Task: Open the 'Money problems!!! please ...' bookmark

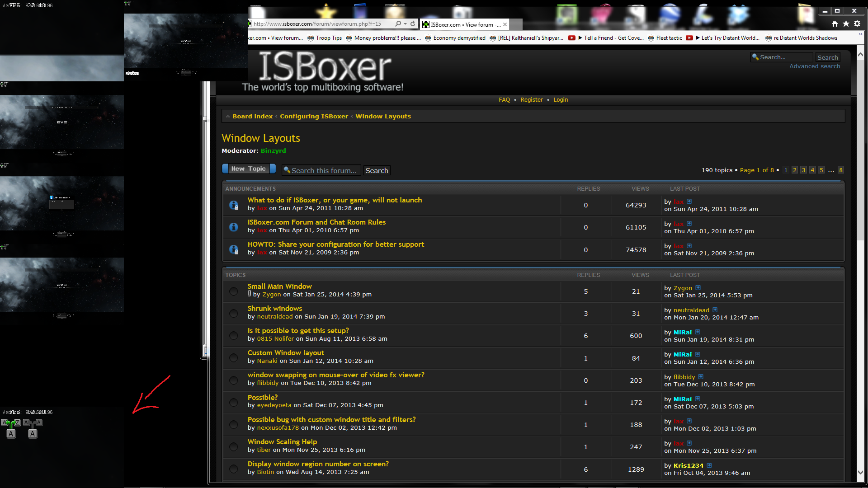Action: [x=383, y=38]
